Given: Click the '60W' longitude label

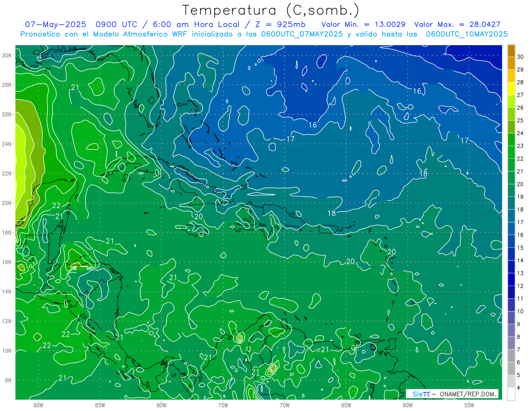Looking at the screenshot, I should [x=408, y=405].
